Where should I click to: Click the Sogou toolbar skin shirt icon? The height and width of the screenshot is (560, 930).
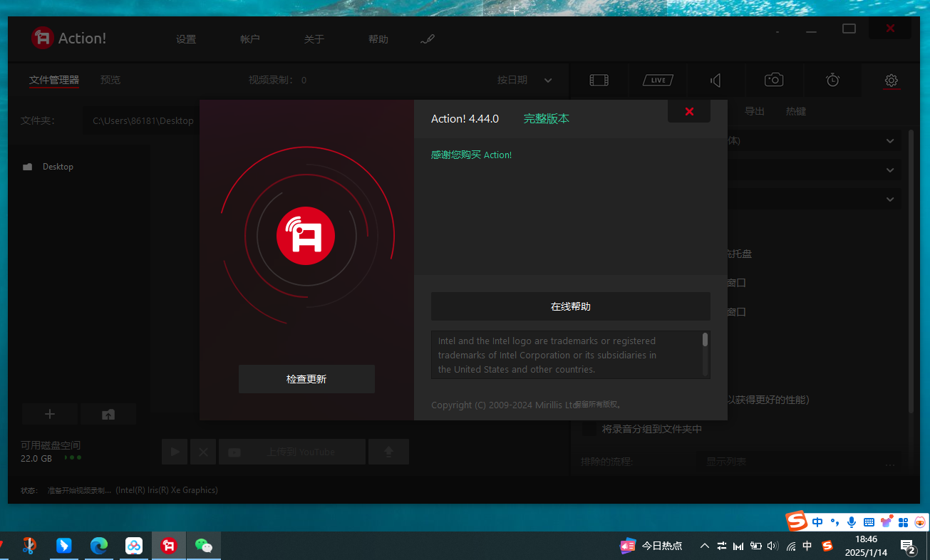[x=887, y=522]
